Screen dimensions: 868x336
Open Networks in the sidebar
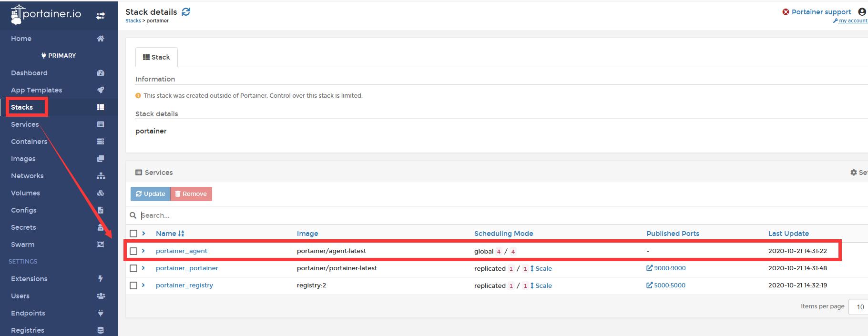pyautogui.click(x=27, y=176)
